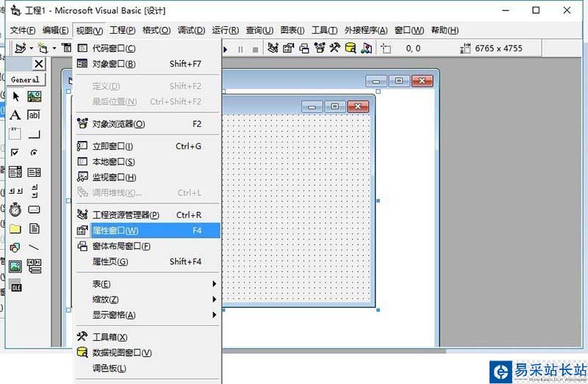Screen dimensions: 588x384
Task: Pick the VScrollBar control in the toolbox
Action: click(x=35, y=191)
